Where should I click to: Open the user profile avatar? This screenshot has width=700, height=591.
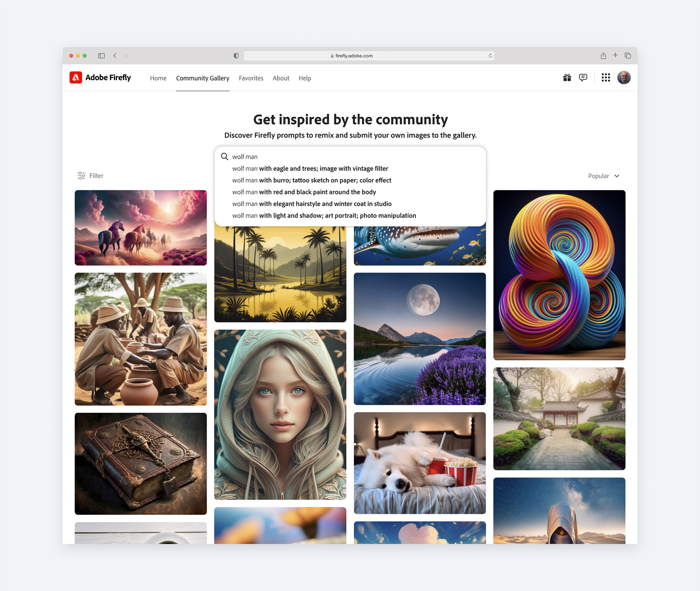pyautogui.click(x=624, y=78)
